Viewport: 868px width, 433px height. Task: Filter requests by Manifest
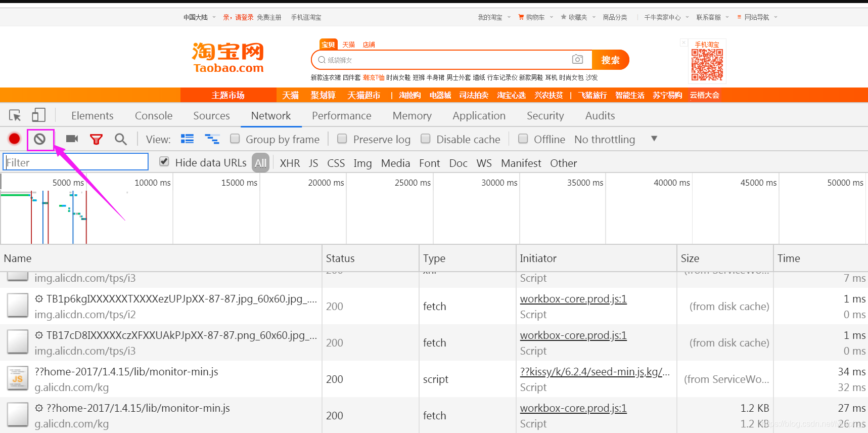521,163
